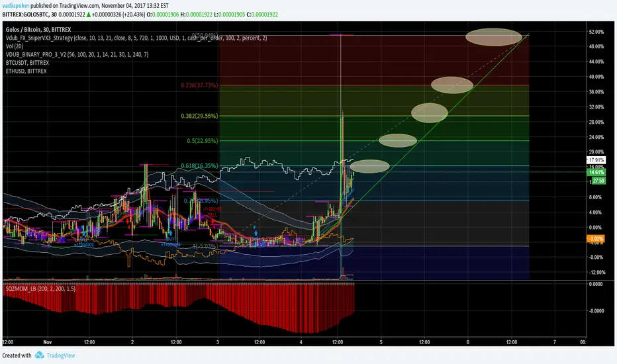Click the blue BUY signal marker on chart

point(170,238)
